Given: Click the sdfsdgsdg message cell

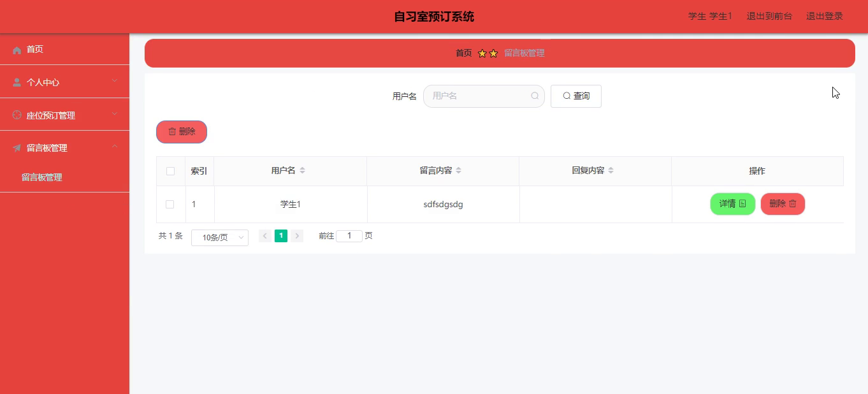Looking at the screenshot, I should tap(444, 205).
